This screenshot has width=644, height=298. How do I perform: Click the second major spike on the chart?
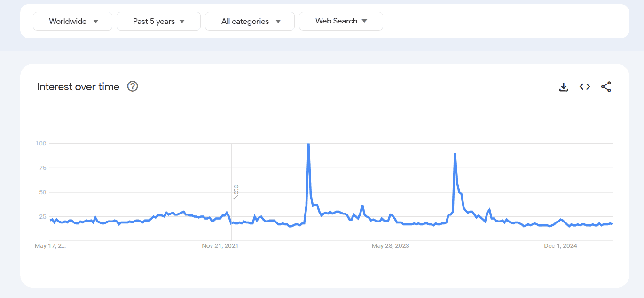point(455,154)
